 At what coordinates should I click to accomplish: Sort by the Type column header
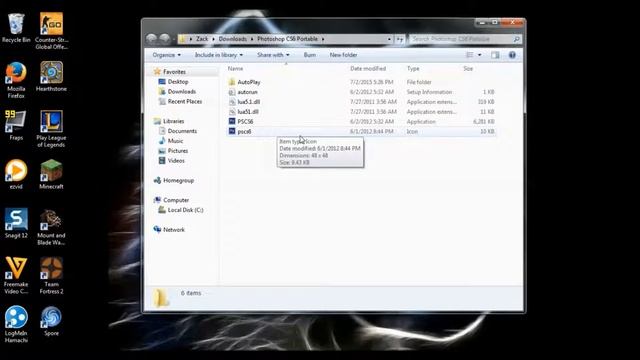pos(413,69)
